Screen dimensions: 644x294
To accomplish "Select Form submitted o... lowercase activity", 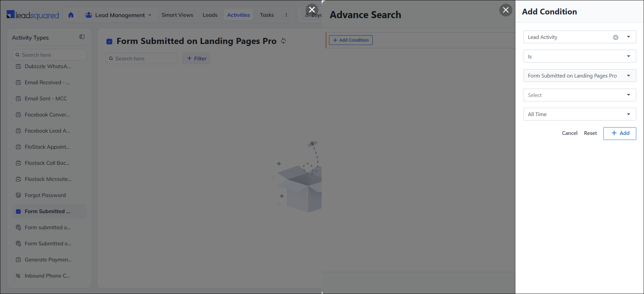I will coord(49,228).
